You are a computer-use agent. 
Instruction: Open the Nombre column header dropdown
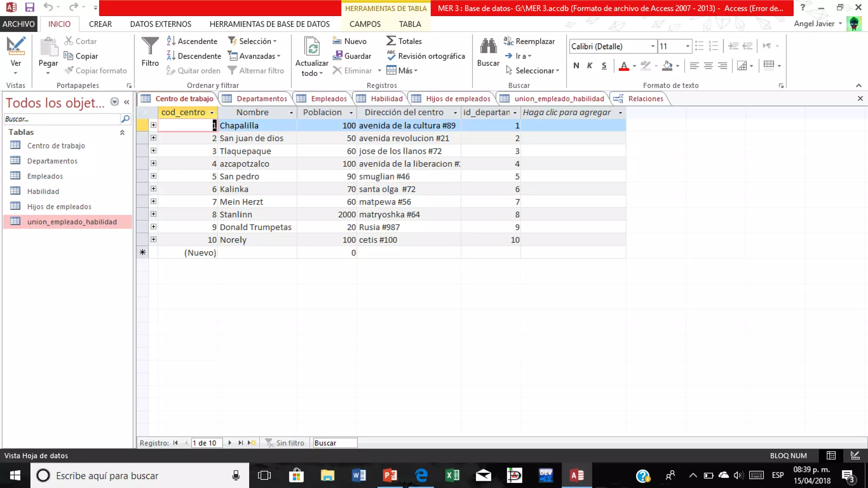pos(291,113)
